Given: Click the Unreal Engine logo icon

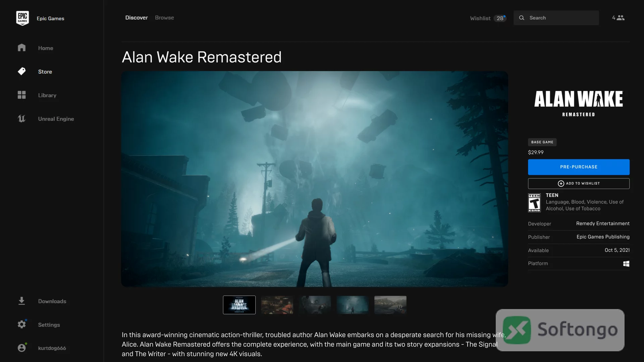Looking at the screenshot, I should coord(22,119).
